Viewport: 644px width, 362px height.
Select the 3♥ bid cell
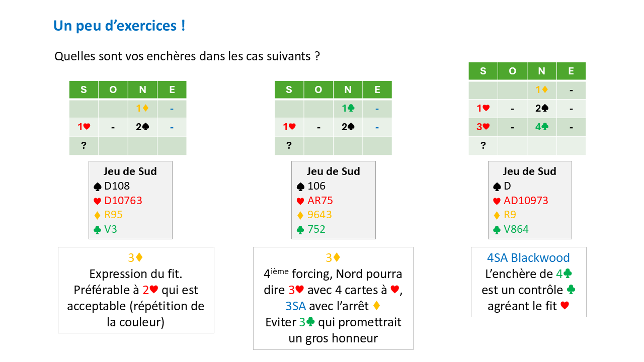pyautogui.click(x=483, y=127)
